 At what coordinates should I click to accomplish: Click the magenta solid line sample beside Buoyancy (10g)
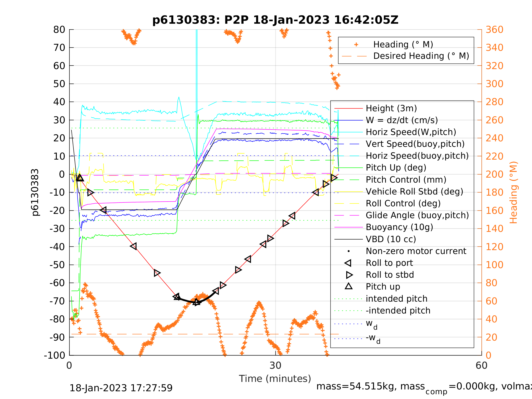348,227
